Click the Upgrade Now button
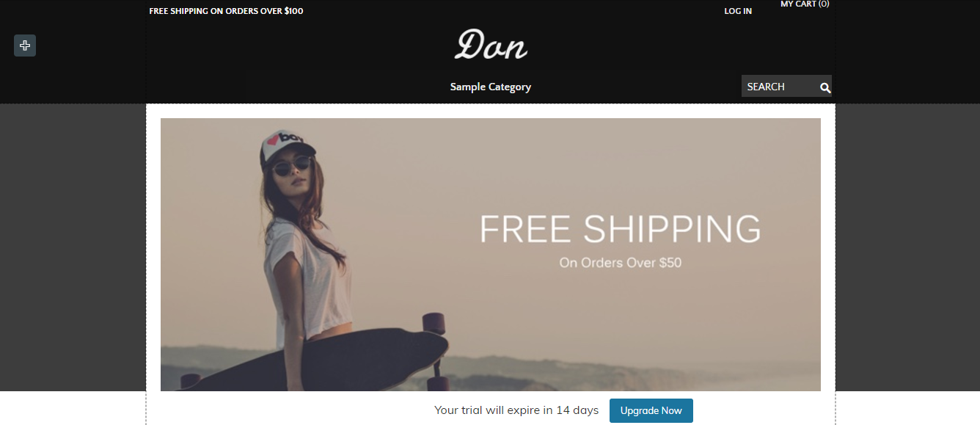Image resolution: width=980 pixels, height=425 pixels. [651, 410]
